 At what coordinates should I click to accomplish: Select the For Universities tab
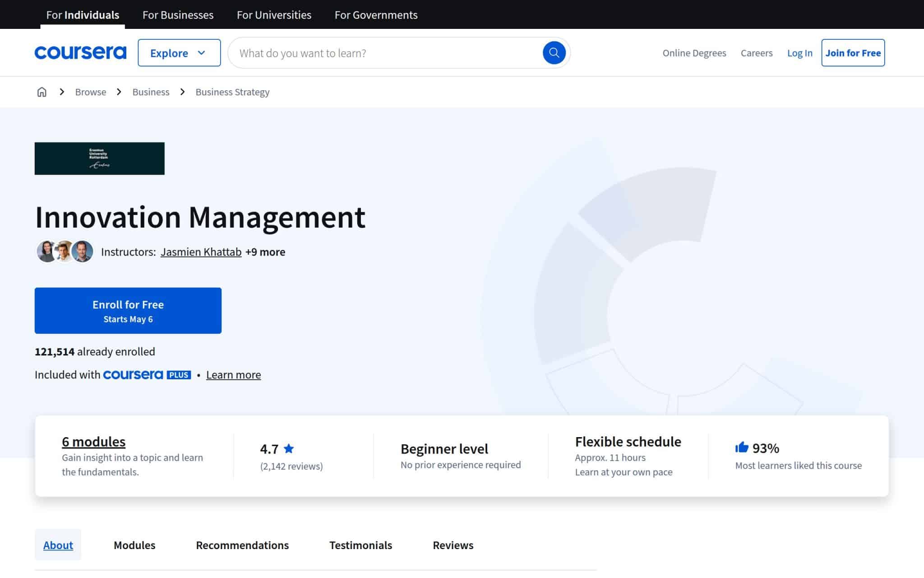pos(274,15)
